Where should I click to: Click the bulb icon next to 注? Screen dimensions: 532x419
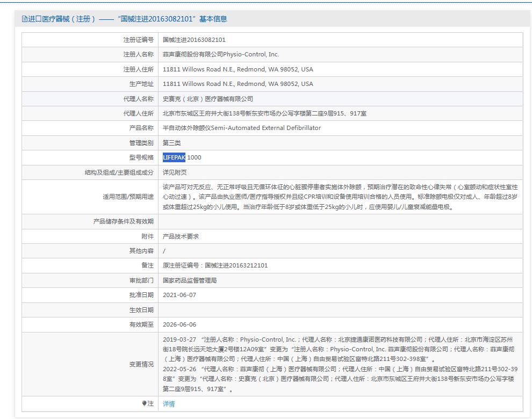tap(144, 403)
